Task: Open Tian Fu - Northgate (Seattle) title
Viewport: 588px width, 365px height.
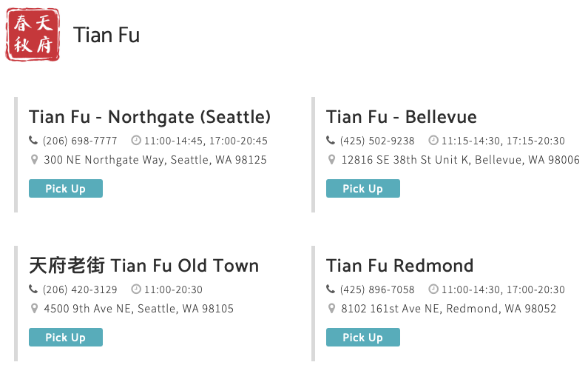Action: coord(149,117)
